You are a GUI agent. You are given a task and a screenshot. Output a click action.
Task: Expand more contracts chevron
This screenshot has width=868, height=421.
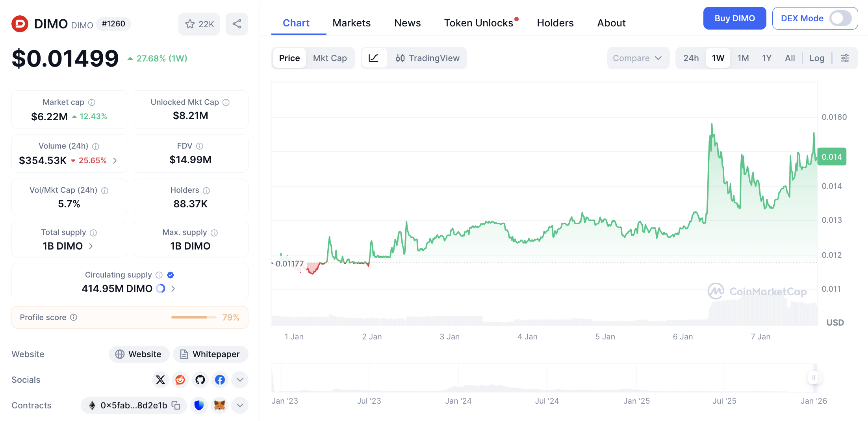(240, 405)
